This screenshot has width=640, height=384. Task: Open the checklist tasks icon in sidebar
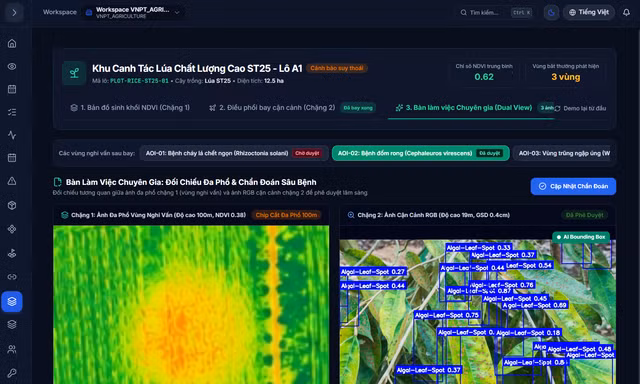pos(12,112)
